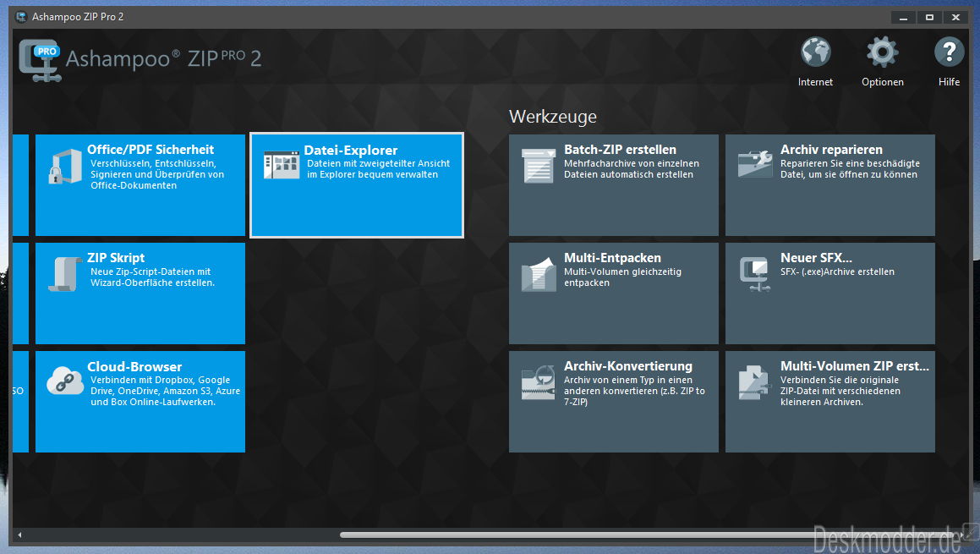
Task: Click text 'Neue Zip-Script-Dateien mit'
Action: [150, 272]
